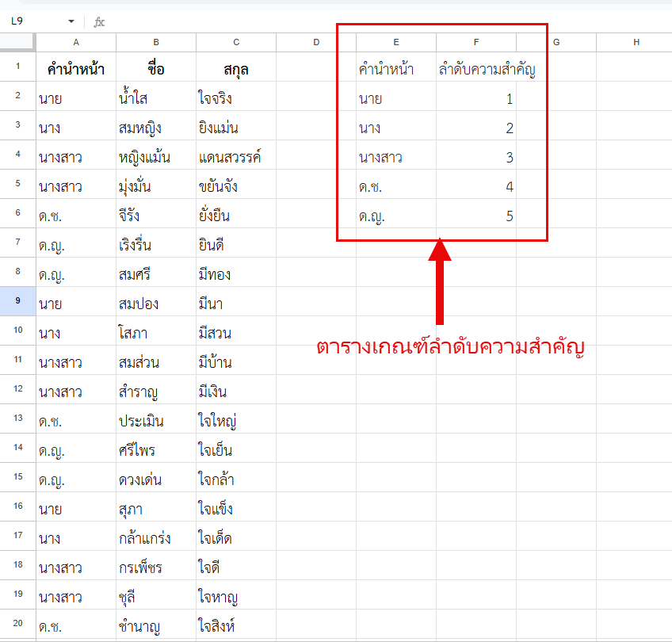This screenshot has height=642, width=672.
Task: Click cell น้ำใส
Action: tap(156, 97)
